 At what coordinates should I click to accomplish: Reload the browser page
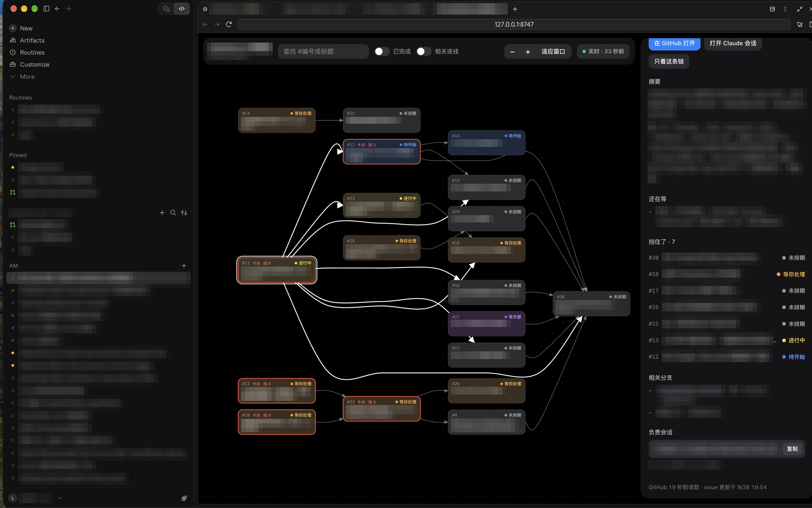229,24
